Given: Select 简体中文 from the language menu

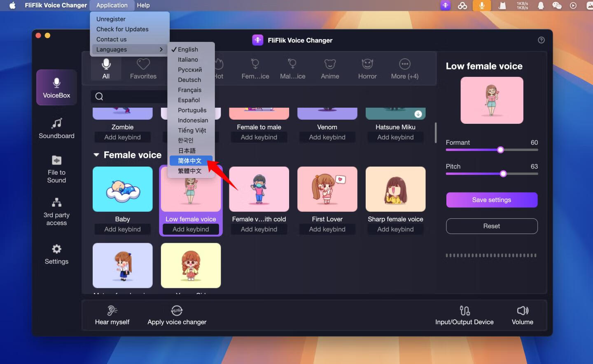Looking at the screenshot, I should pyautogui.click(x=190, y=160).
